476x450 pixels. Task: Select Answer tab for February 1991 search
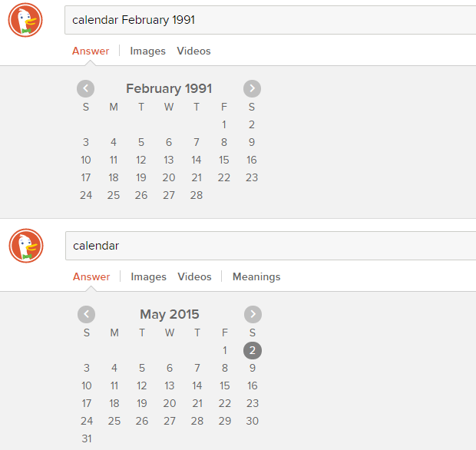[x=91, y=51]
